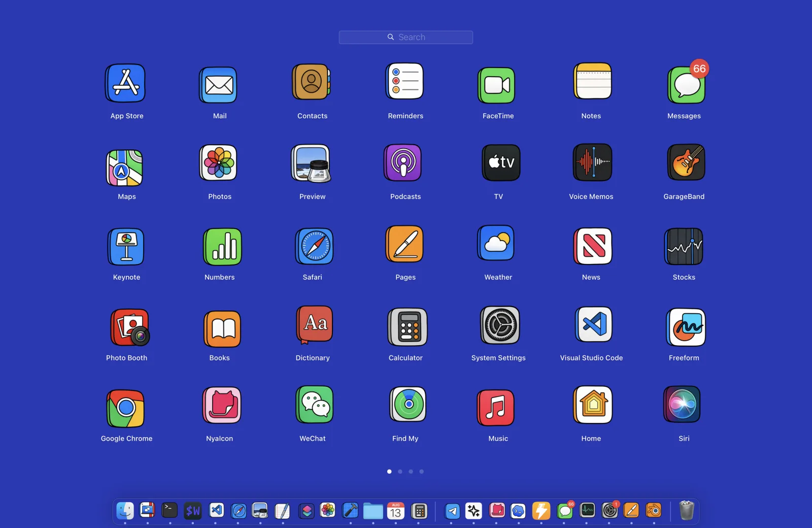This screenshot has width=812, height=528.
Task: Launch Google Chrome
Action: tap(126, 409)
